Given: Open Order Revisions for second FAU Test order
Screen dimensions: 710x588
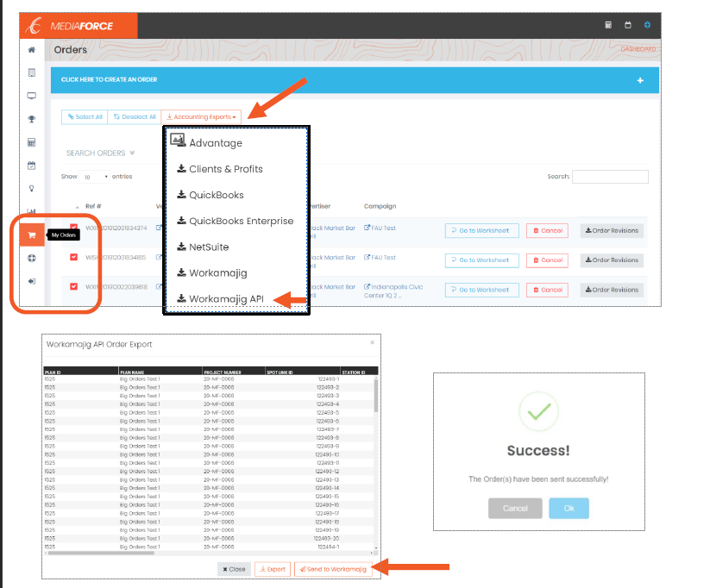Looking at the screenshot, I should click(x=612, y=260).
